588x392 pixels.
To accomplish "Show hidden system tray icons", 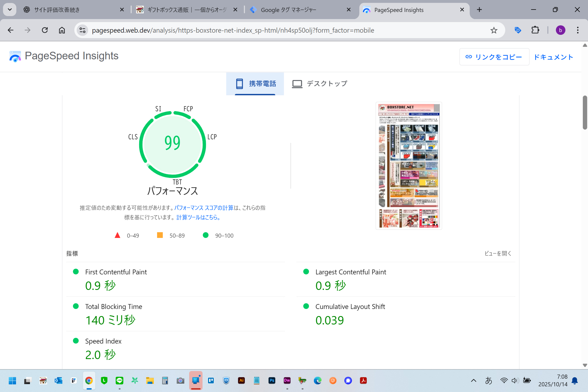I will pyautogui.click(x=474, y=381).
